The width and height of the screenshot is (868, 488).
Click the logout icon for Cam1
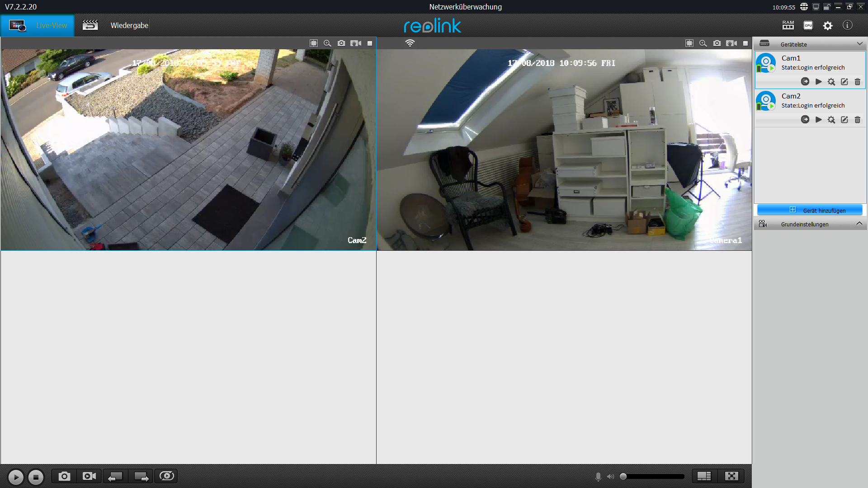tap(805, 82)
